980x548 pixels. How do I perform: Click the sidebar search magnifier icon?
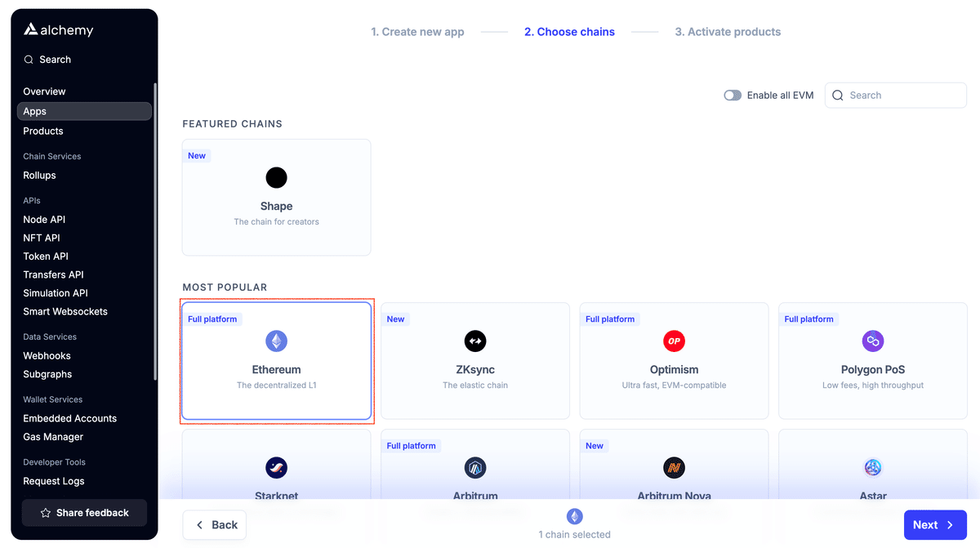[x=29, y=60]
